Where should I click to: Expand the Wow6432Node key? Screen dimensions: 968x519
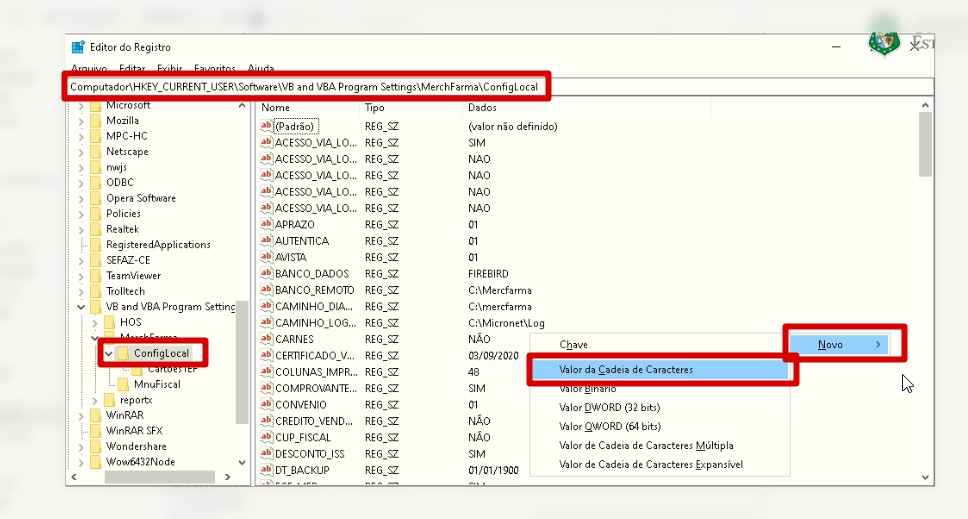(x=81, y=462)
